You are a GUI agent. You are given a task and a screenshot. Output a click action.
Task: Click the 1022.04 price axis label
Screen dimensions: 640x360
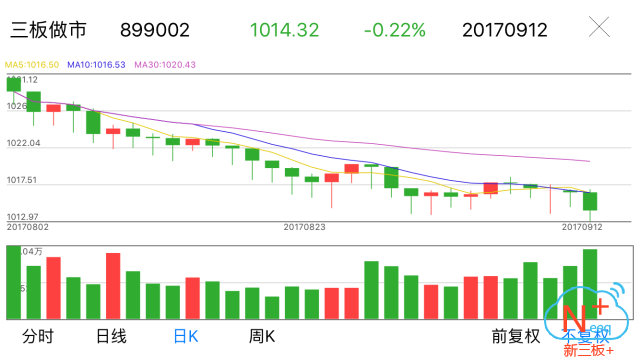23,143
